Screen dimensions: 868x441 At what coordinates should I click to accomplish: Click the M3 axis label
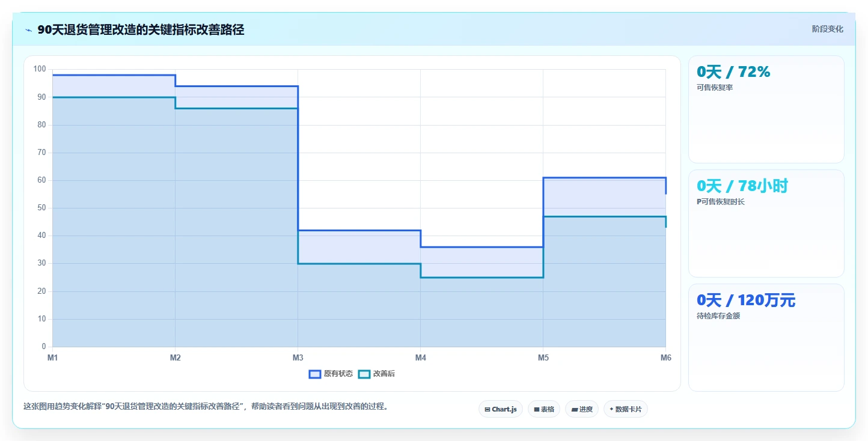pos(298,358)
